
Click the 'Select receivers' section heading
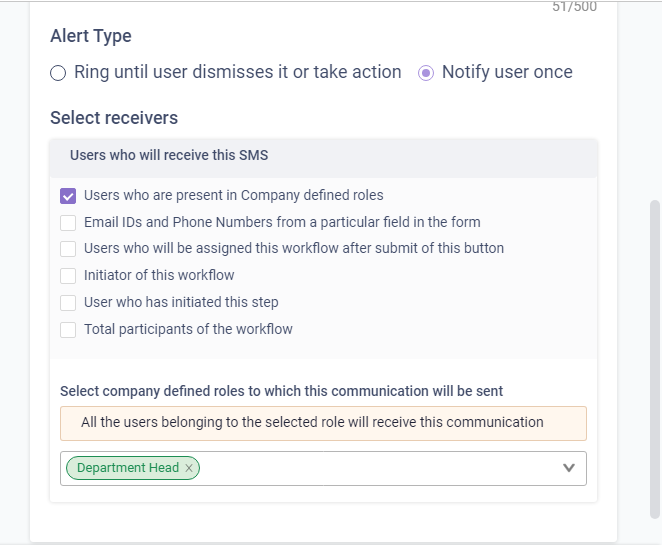pos(114,118)
